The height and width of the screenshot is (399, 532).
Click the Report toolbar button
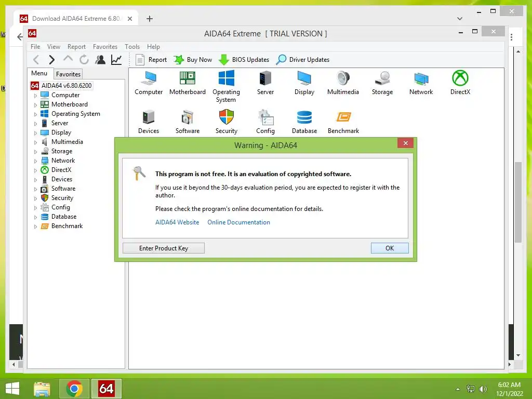tap(151, 60)
